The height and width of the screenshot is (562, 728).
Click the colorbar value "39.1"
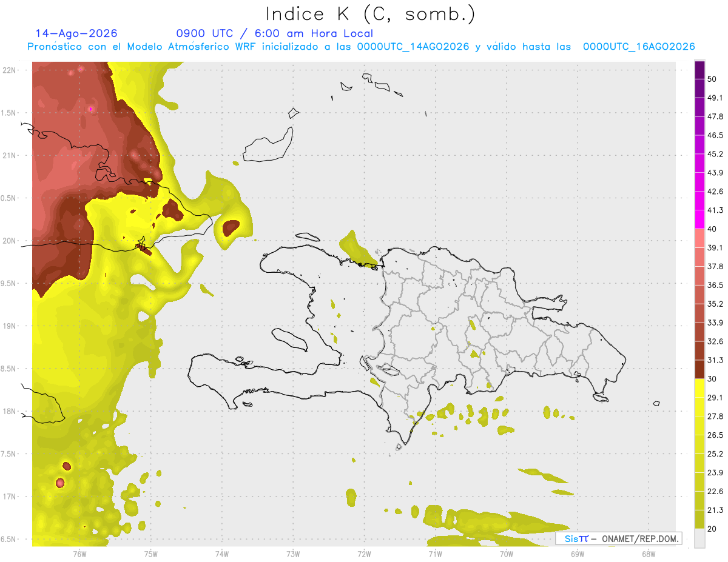click(715, 248)
